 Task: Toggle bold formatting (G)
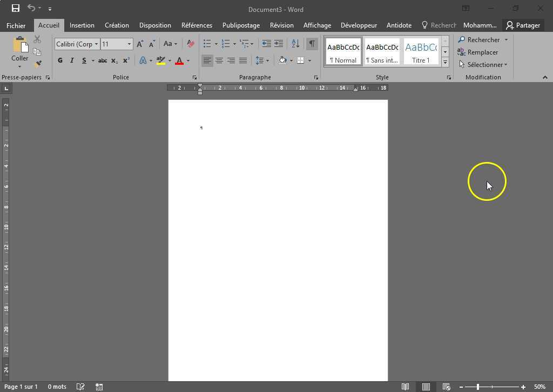60,60
